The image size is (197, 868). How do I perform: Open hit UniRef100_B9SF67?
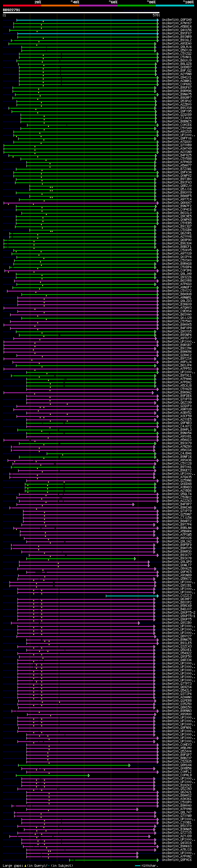click(x=176, y=33)
